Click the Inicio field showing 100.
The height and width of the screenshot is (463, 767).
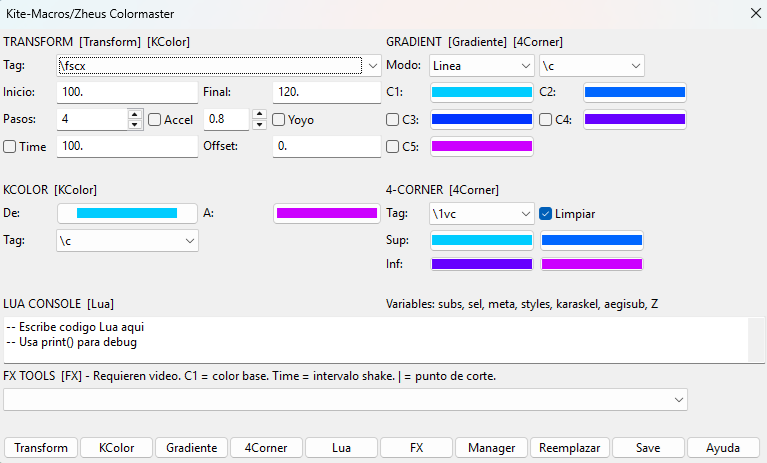coord(127,92)
